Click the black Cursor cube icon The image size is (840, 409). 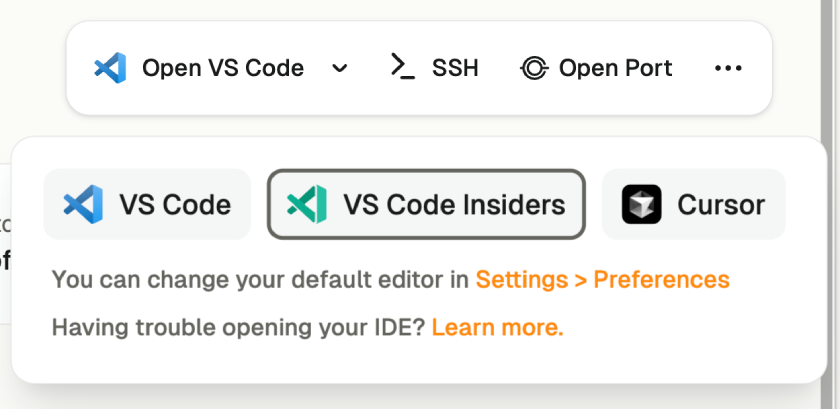pos(641,204)
